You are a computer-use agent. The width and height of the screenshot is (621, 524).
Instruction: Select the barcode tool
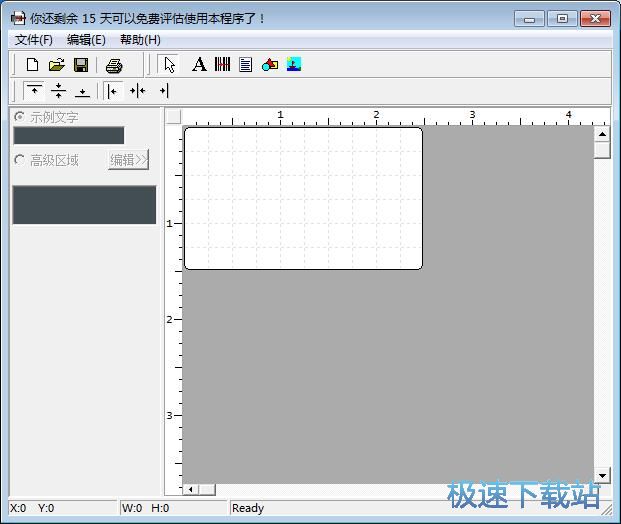coord(222,65)
